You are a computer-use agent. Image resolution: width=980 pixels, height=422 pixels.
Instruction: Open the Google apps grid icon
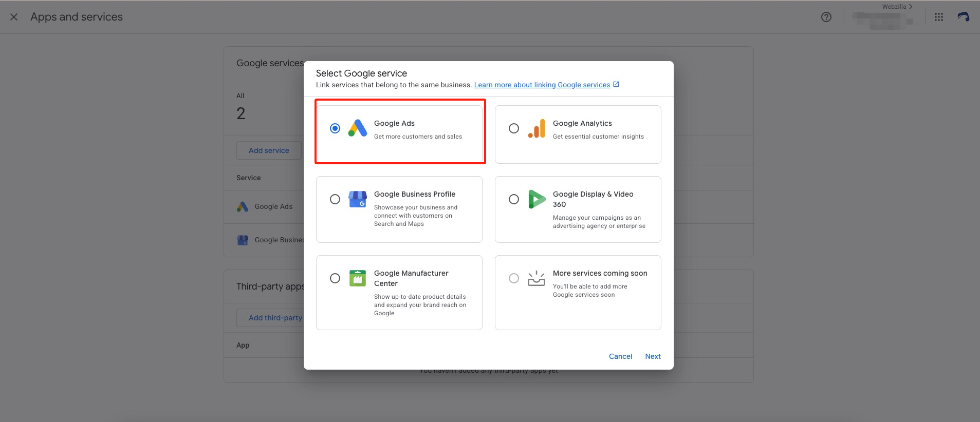939,17
